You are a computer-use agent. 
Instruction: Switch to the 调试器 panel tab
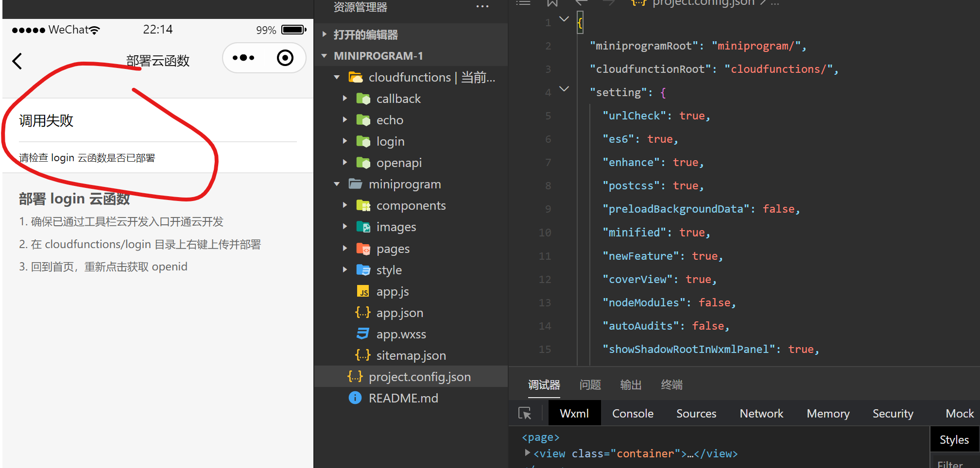coord(544,385)
